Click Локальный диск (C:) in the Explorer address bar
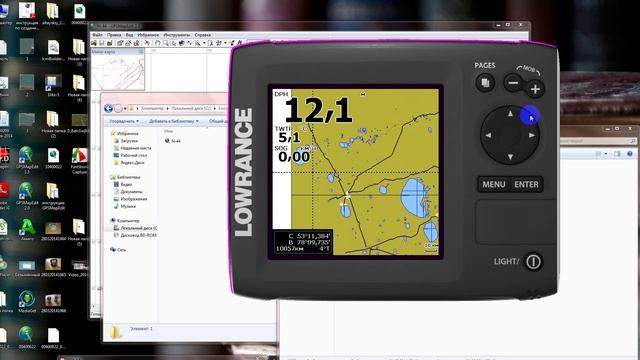This screenshot has height=360, width=640. pos(191,109)
